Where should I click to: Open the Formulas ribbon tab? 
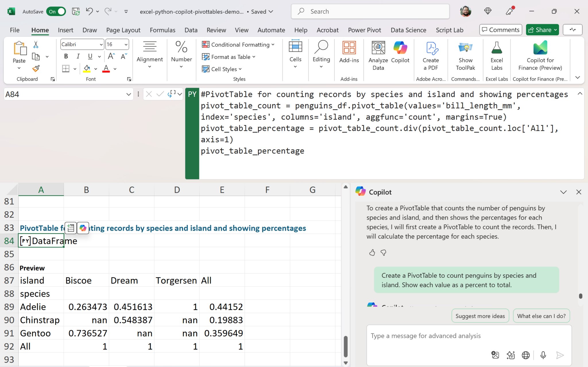[x=163, y=30]
